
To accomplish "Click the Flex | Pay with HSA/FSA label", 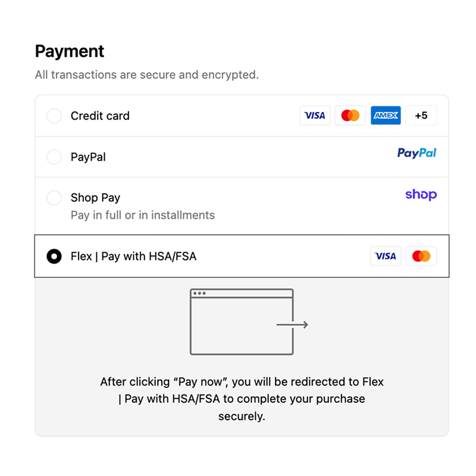I will 133,256.
